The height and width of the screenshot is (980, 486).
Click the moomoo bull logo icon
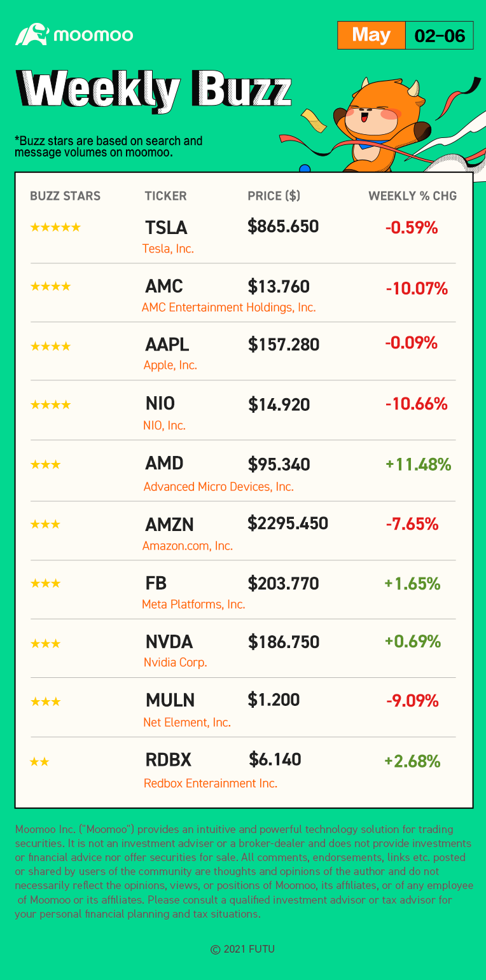click(32, 34)
